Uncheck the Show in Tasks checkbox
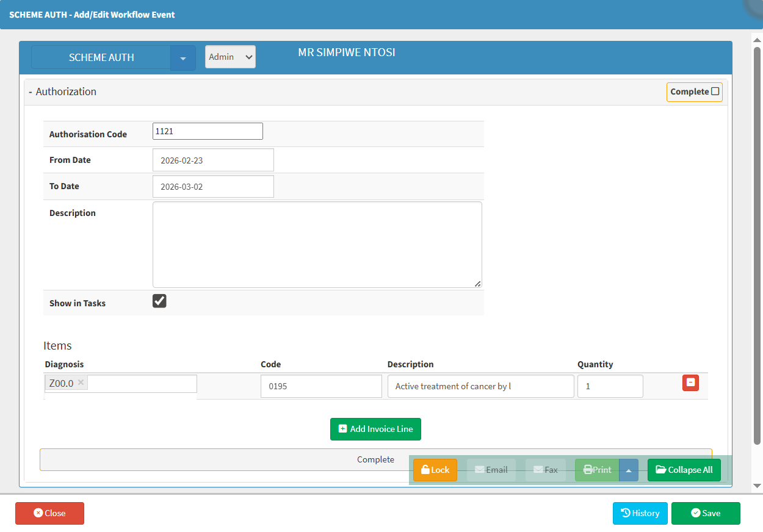Image resolution: width=763 pixels, height=532 pixels. tap(159, 301)
